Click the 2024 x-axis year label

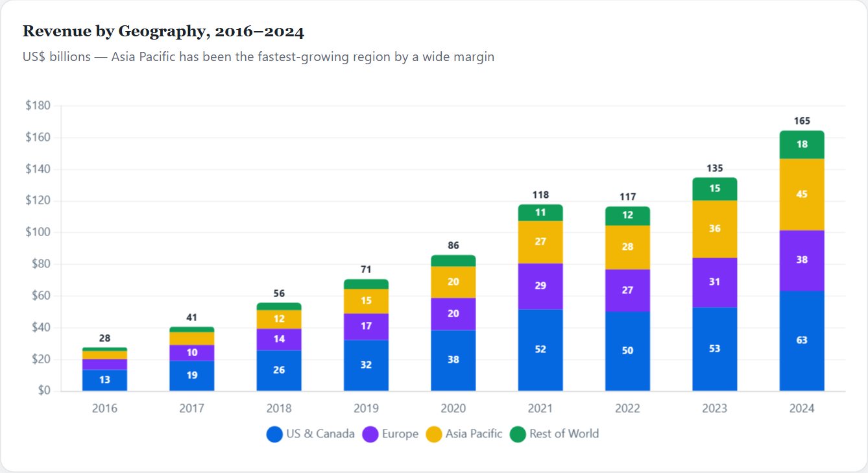click(802, 409)
